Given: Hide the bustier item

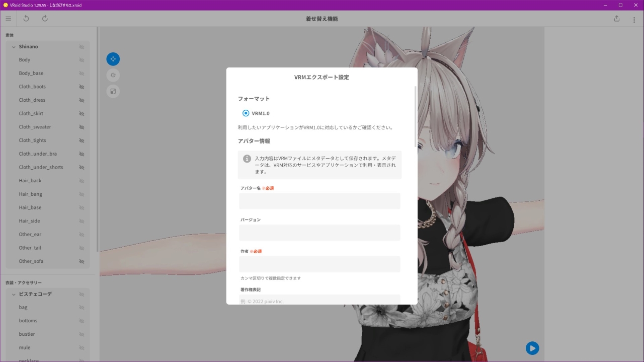Looking at the screenshot, I should (x=82, y=334).
